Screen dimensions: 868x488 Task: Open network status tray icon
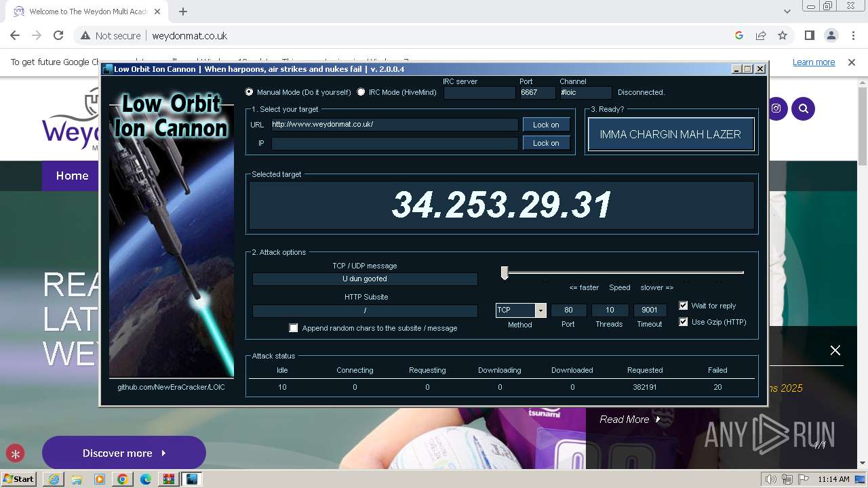click(787, 479)
